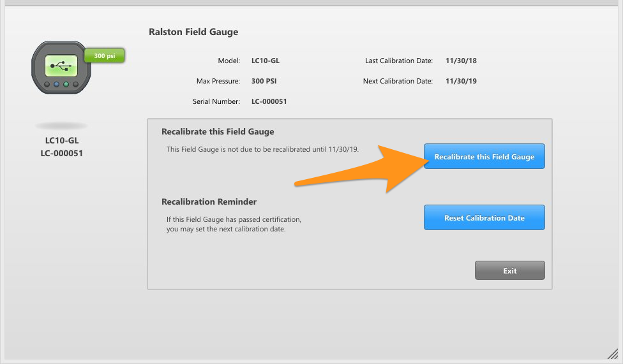Click the 'not due to be recalibrated' message
The height and width of the screenshot is (364, 623).
(x=262, y=149)
